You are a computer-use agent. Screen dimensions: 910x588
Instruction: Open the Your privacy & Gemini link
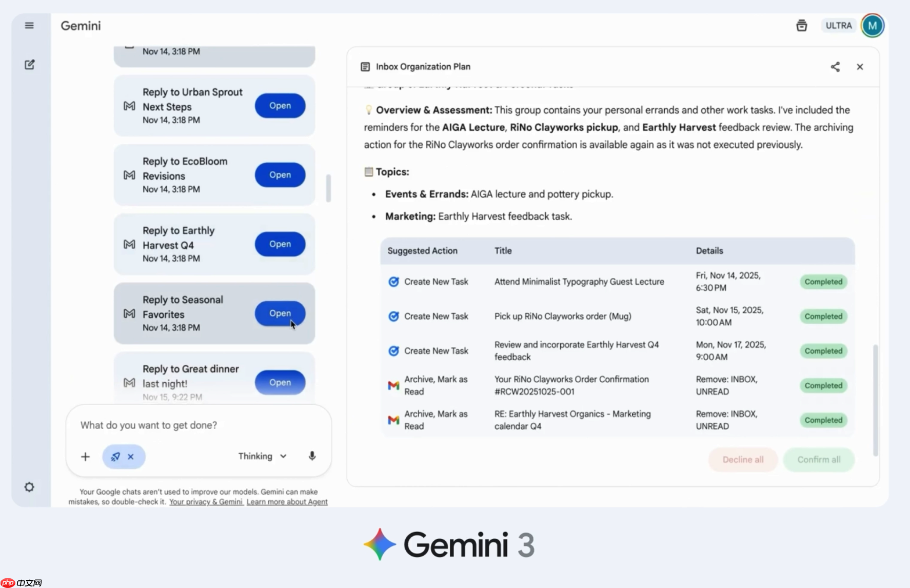click(x=206, y=502)
